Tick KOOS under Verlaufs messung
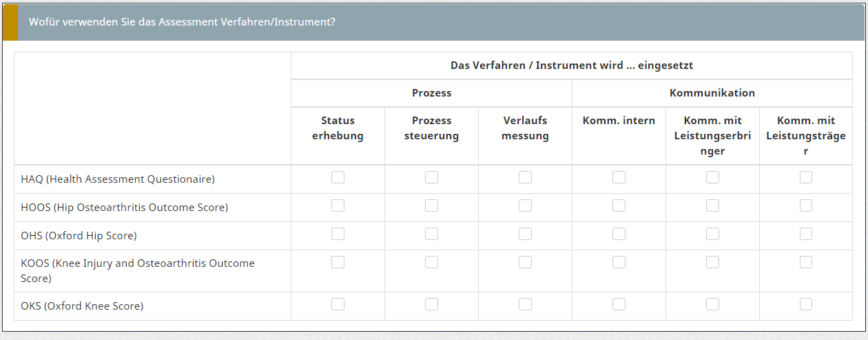Viewport: 868px width, 340px height. (x=525, y=262)
